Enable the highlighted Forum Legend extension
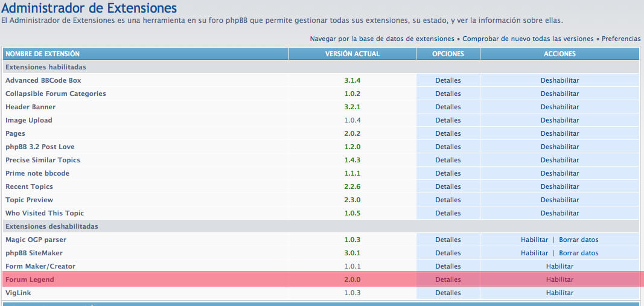The image size is (644, 306). pyautogui.click(x=560, y=279)
